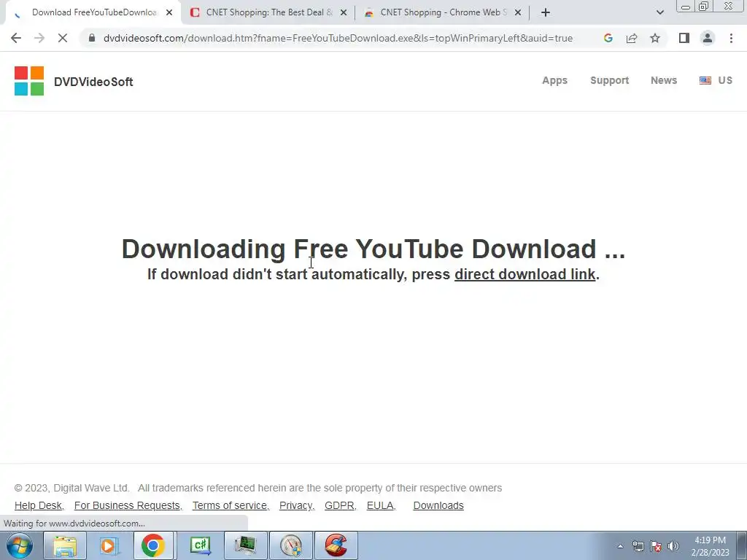Open the GDPR link

click(x=339, y=505)
